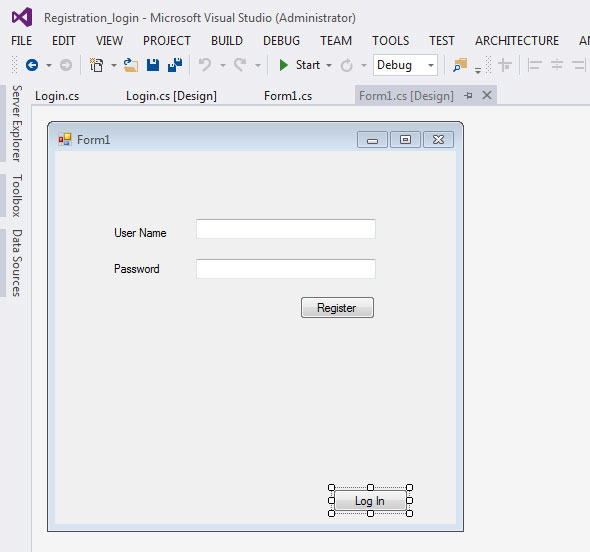Click the Refresh browser icon next to Start
The height and width of the screenshot is (552, 590).
(x=347, y=65)
